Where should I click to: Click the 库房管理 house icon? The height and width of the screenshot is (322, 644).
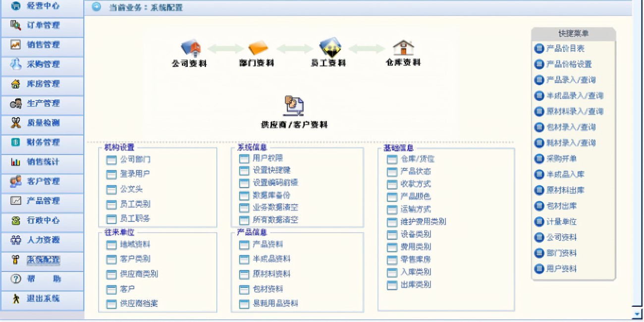pos(16,84)
